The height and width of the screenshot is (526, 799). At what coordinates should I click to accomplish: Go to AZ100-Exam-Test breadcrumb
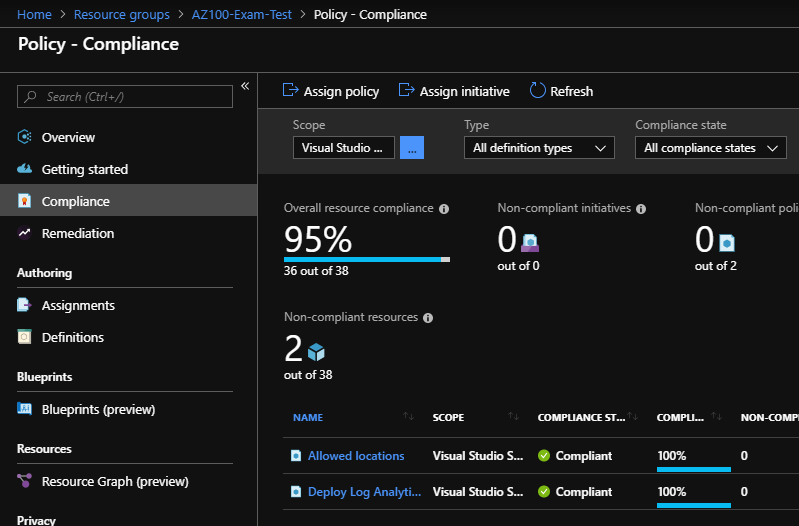click(x=248, y=15)
